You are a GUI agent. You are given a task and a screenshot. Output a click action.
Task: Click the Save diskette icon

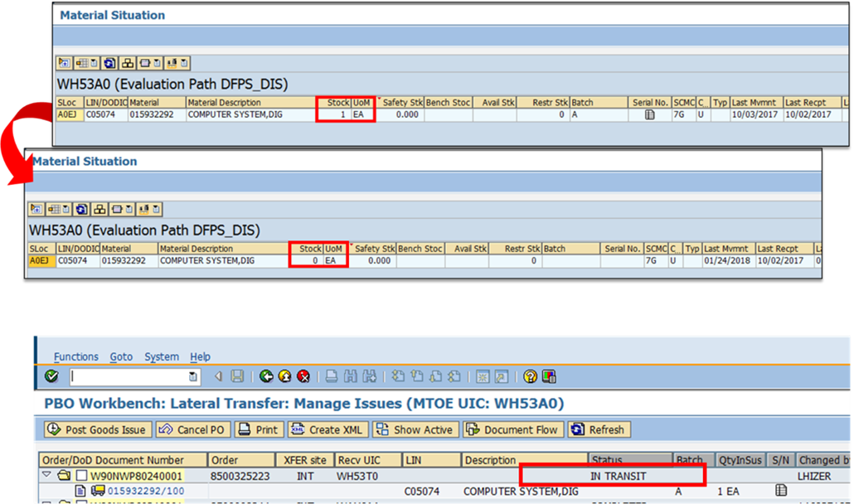click(237, 377)
